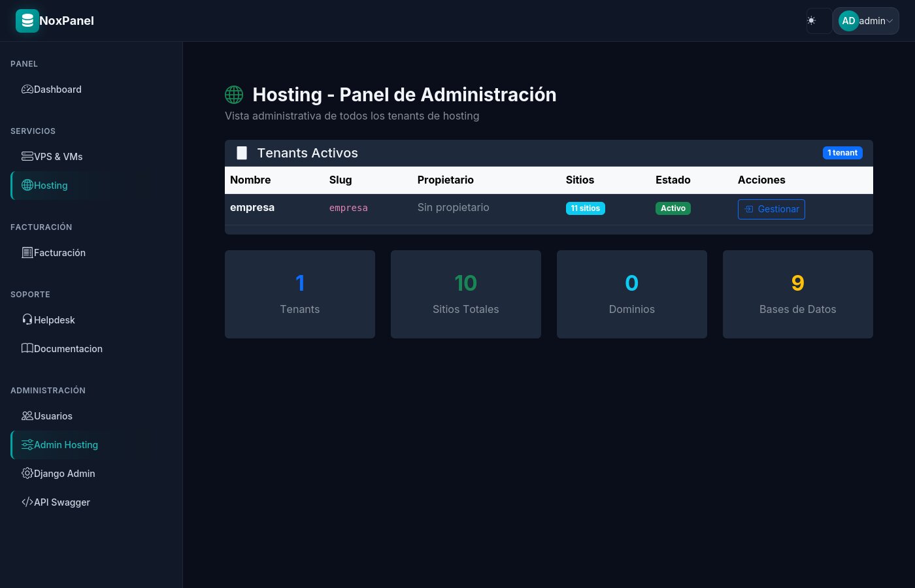Click the Helpdesk headset icon
Viewport: 915px width, 588px height.
click(x=27, y=320)
